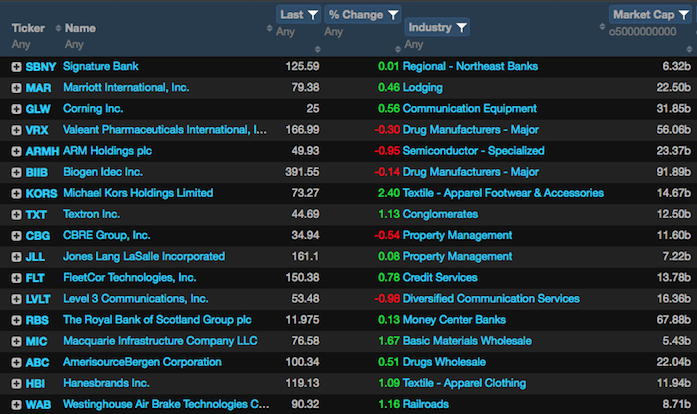Click the sort arrows right of the Name column

pos(269,28)
